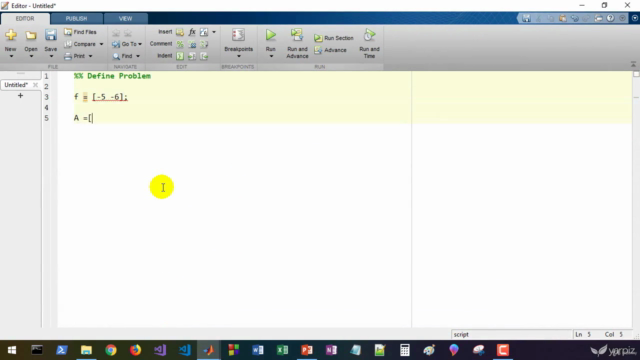Click the New file plus icon

tap(11, 35)
